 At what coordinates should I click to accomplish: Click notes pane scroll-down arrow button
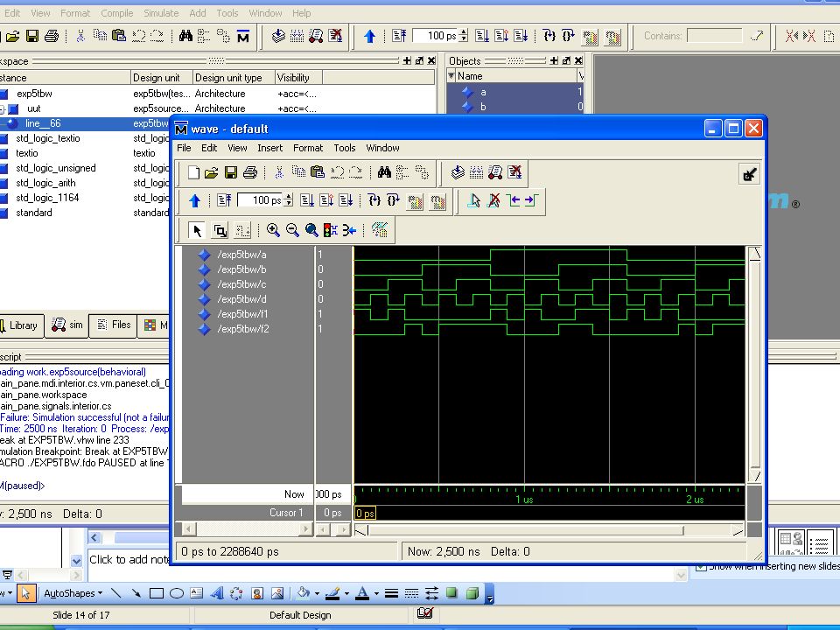(76, 561)
